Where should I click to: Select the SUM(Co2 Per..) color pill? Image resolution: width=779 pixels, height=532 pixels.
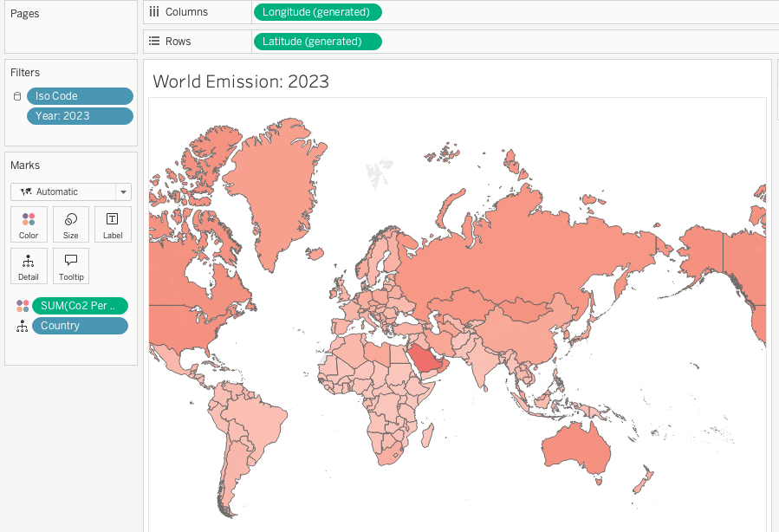pyautogui.click(x=80, y=306)
